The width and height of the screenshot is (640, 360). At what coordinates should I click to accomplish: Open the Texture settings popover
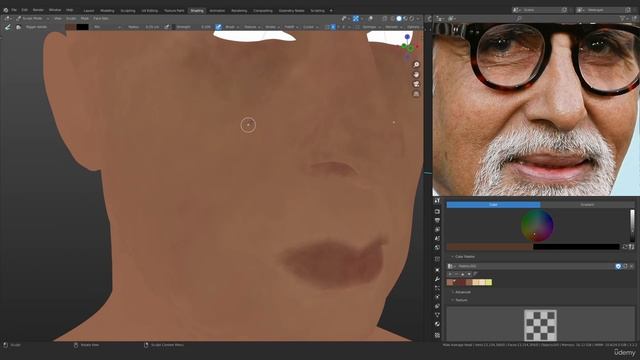(x=251, y=27)
